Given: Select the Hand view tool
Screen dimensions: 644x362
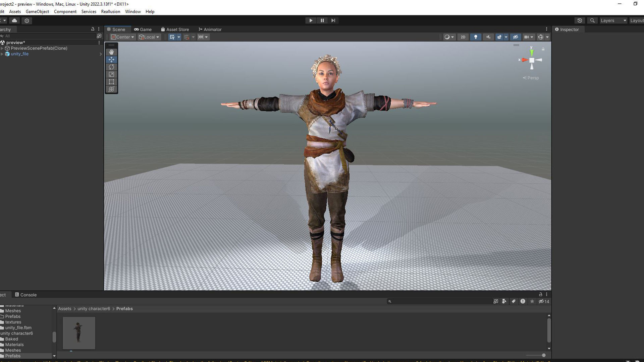Looking at the screenshot, I should point(111,52).
